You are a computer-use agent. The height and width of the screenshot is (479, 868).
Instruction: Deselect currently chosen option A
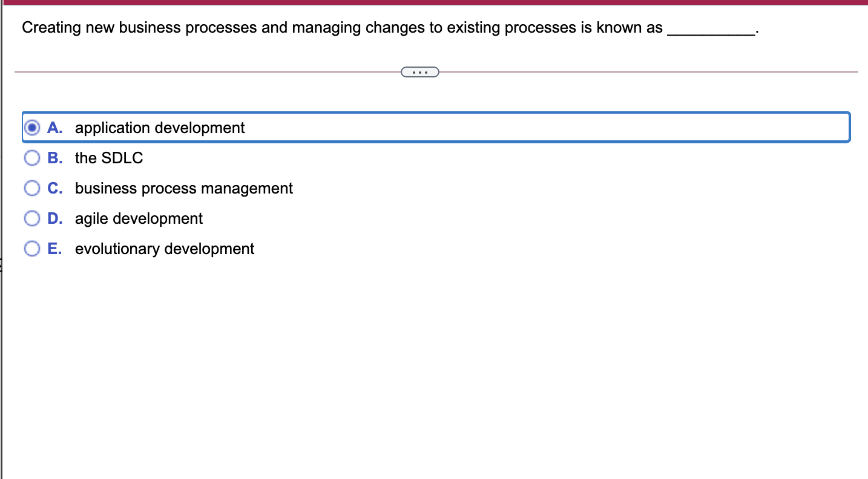point(32,127)
